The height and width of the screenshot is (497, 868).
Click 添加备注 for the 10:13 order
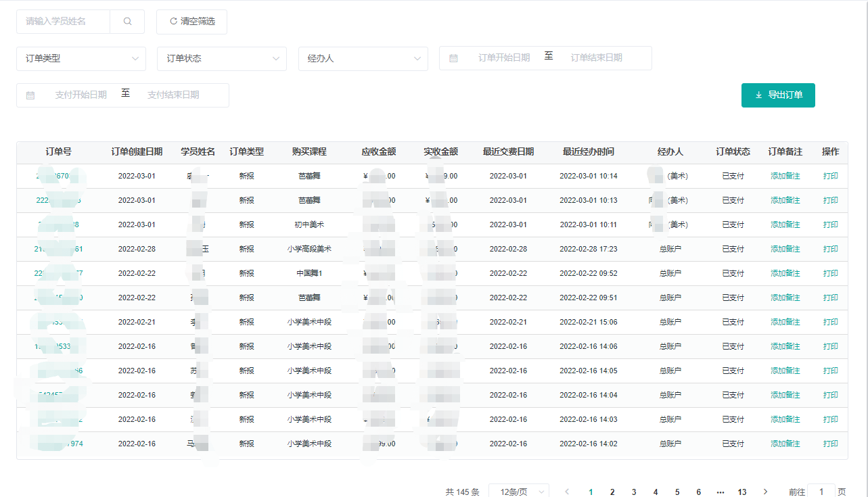(785, 201)
